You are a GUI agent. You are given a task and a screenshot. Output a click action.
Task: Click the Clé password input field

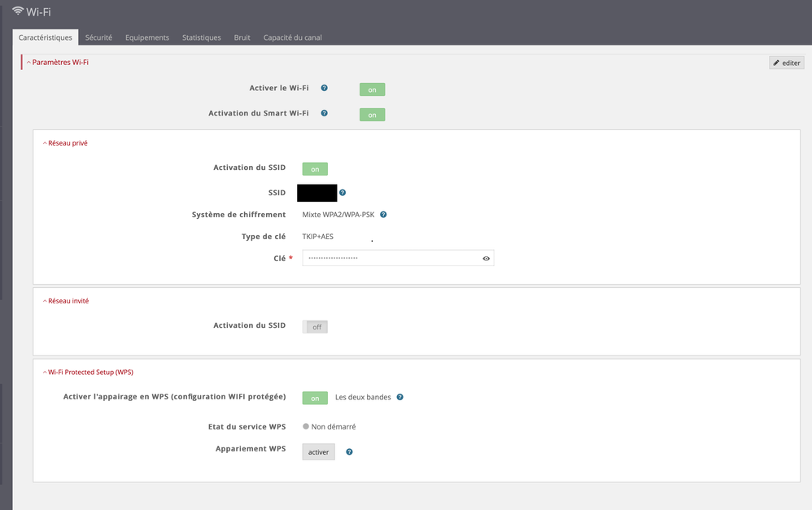(x=391, y=258)
